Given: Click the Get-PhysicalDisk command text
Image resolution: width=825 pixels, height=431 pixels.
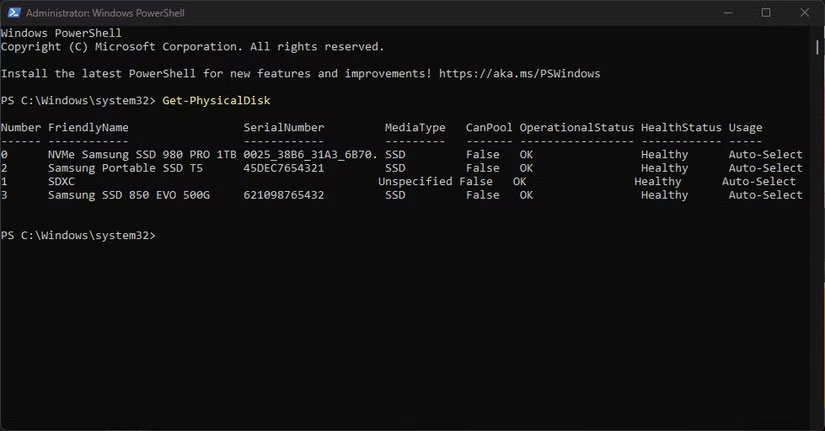Looking at the screenshot, I should [217, 101].
